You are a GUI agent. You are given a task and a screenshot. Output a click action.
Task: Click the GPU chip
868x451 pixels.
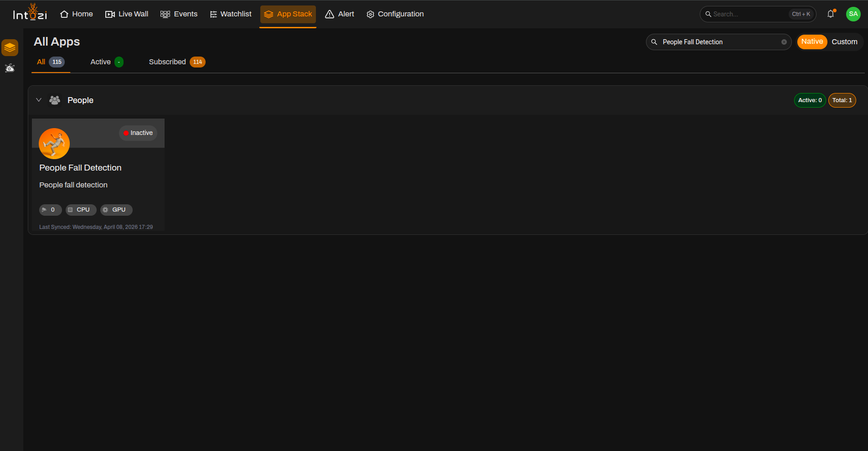116,210
